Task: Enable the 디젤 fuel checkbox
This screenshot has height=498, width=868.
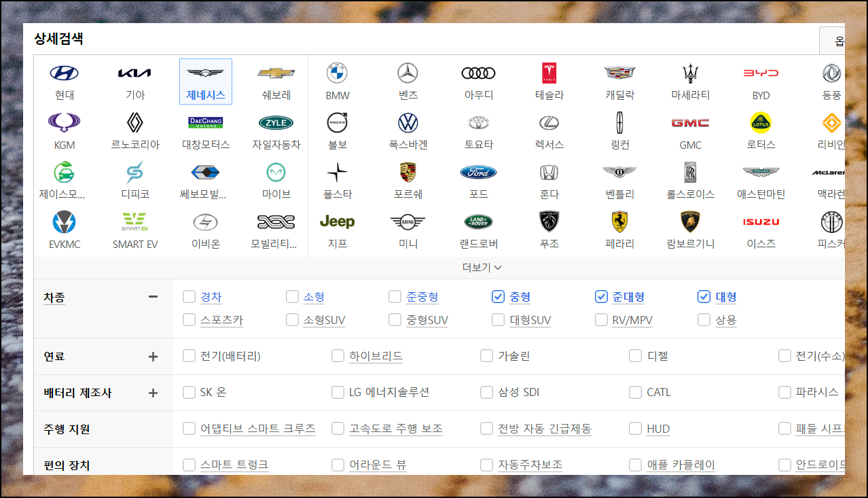Action: pyautogui.click(x=635, y=356)
